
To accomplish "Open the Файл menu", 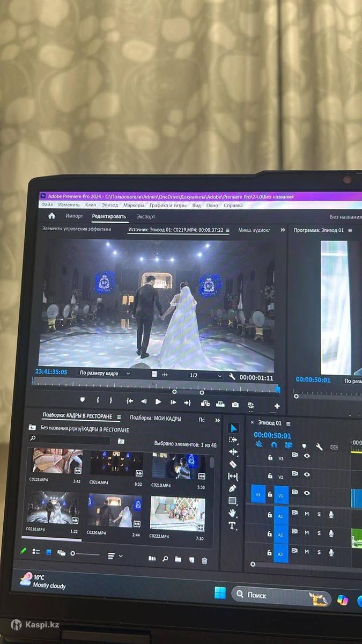I will (47, 205).
